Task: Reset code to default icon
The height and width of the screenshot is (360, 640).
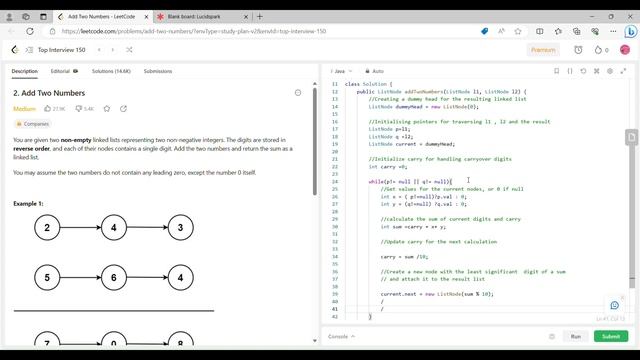Action: click(583, 71)
